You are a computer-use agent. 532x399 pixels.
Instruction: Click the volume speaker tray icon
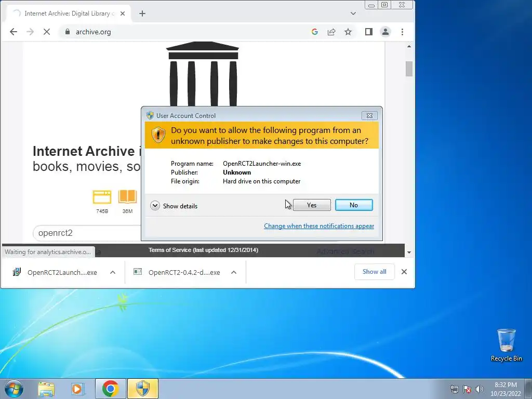click(480, 389)
